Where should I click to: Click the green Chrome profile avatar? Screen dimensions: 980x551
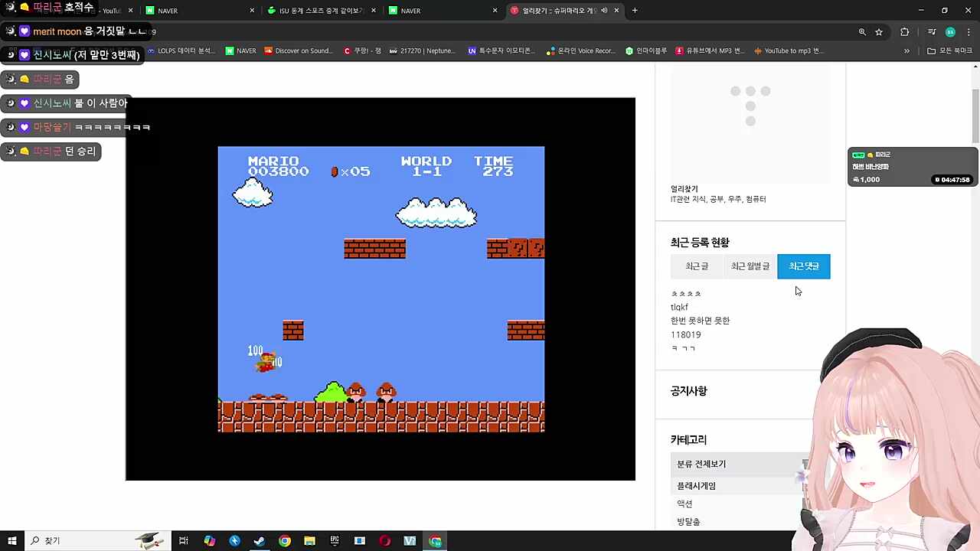(x=950, y=31)
